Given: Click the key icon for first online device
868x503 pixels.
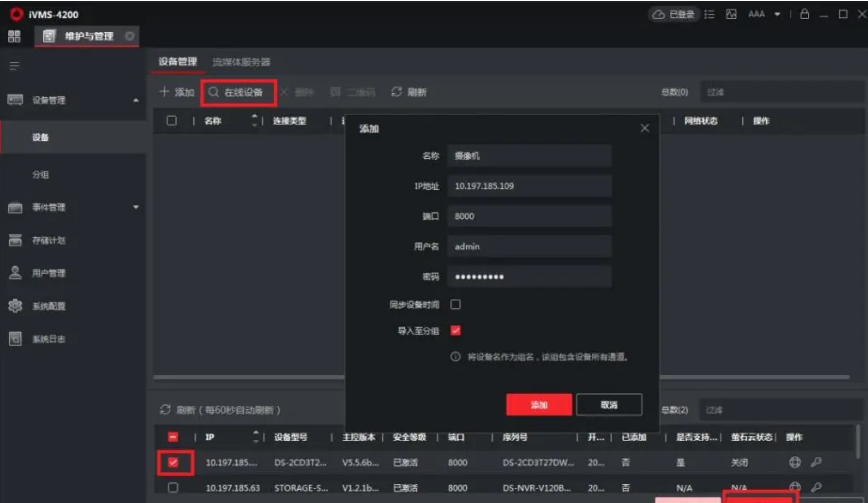Looking at the screenshot, I should [x=815, y=462].
